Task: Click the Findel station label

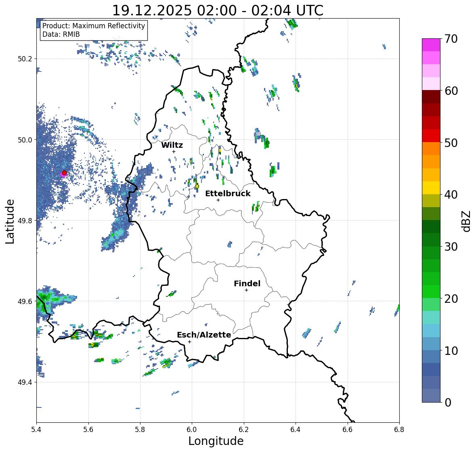Action: pyautogui.click(x=247, y=283)
